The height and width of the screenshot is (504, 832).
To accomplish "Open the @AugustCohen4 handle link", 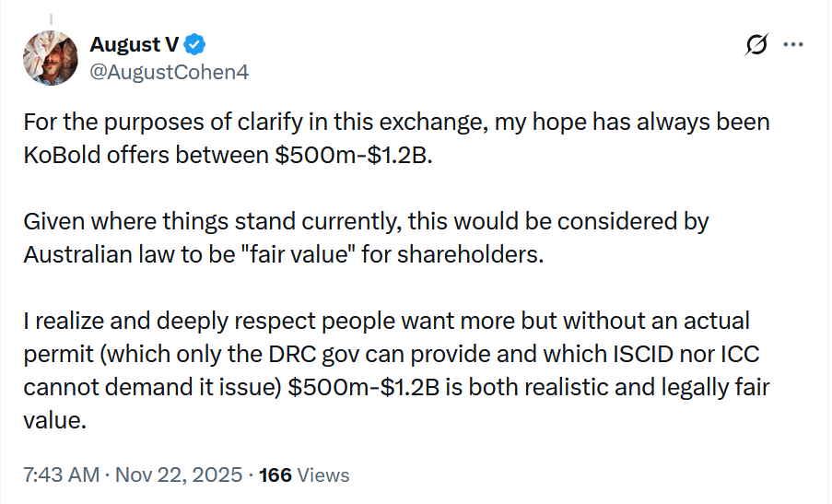I will point(169,70).
